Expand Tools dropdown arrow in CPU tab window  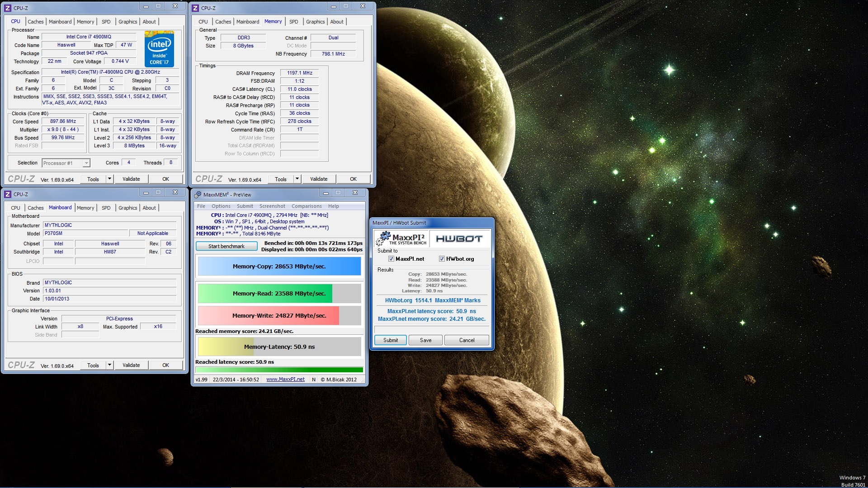pos(109,179)
